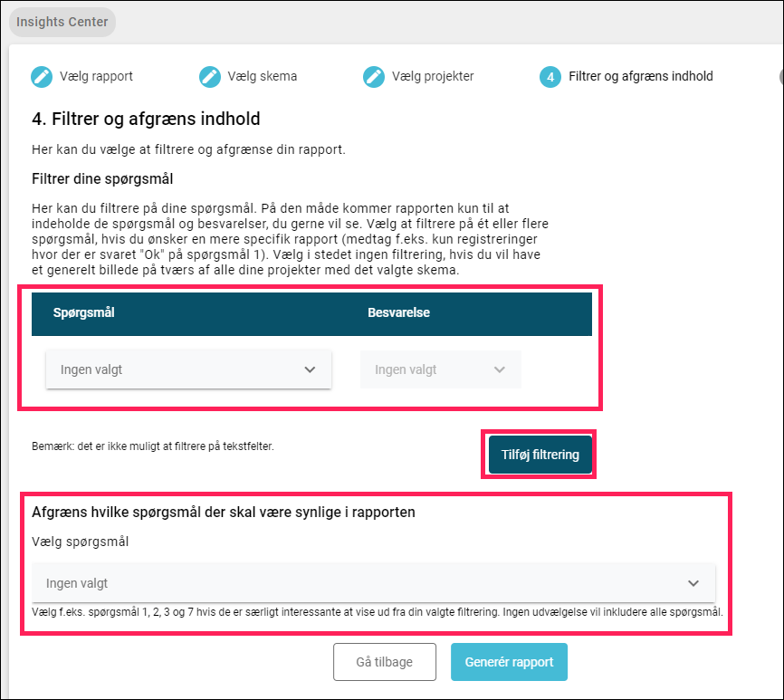The width and height of the screenshot is (784, 700).
Task: Go to the Vælg rapport step
Action: [97, 76]
